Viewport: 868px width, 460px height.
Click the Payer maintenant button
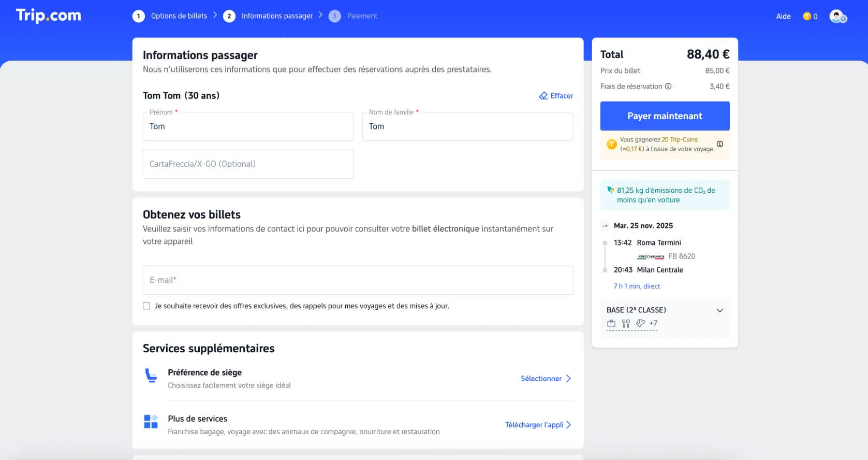[x=665, y=116]
